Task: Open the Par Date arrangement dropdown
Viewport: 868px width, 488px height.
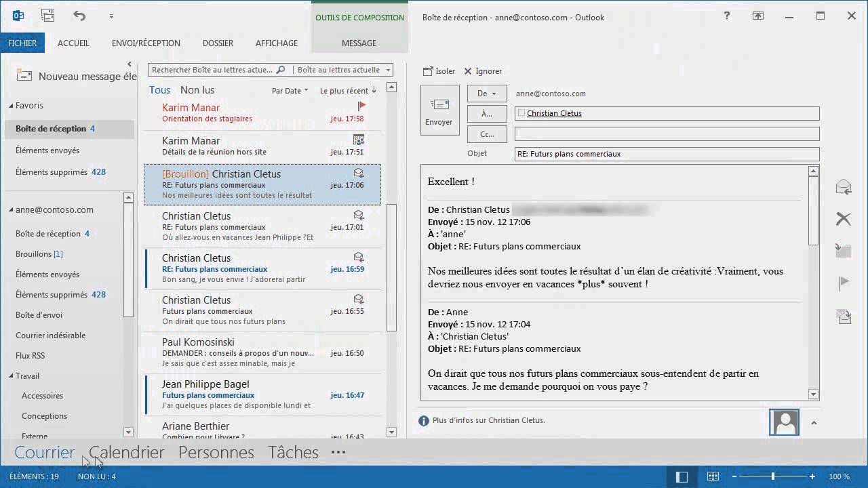Action: point(290,91)
